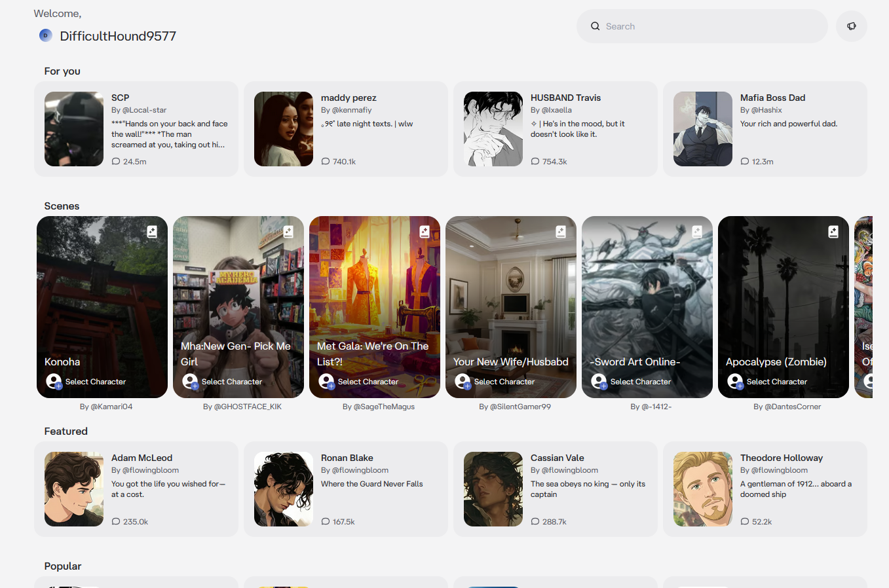Open the maddy perez character thumbnail
This screenshot has height=588, width=889.
point(284,129)
